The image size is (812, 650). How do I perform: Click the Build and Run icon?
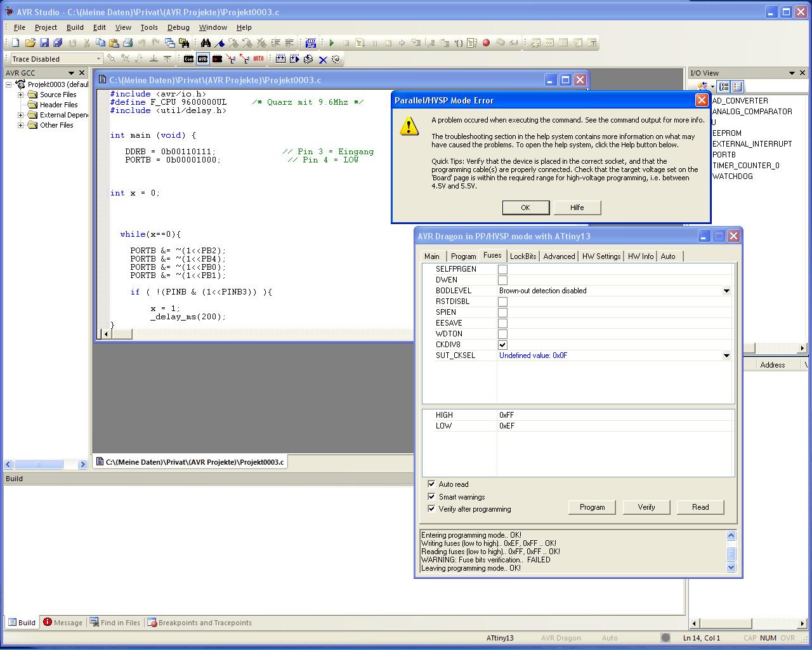(294, 59)
